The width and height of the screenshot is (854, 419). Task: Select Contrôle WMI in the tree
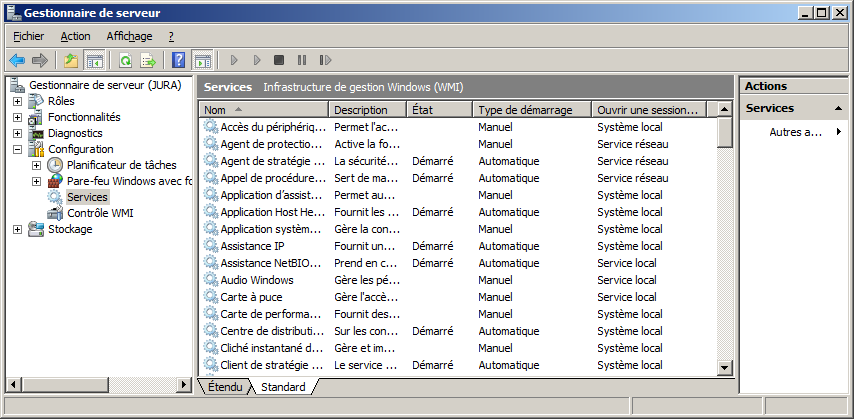100,213
